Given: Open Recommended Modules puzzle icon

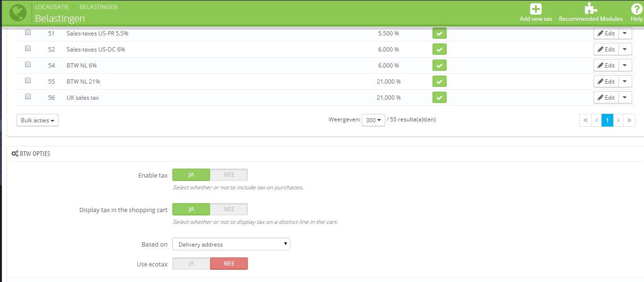Looking at the screenshot, I should click(590, 9).
